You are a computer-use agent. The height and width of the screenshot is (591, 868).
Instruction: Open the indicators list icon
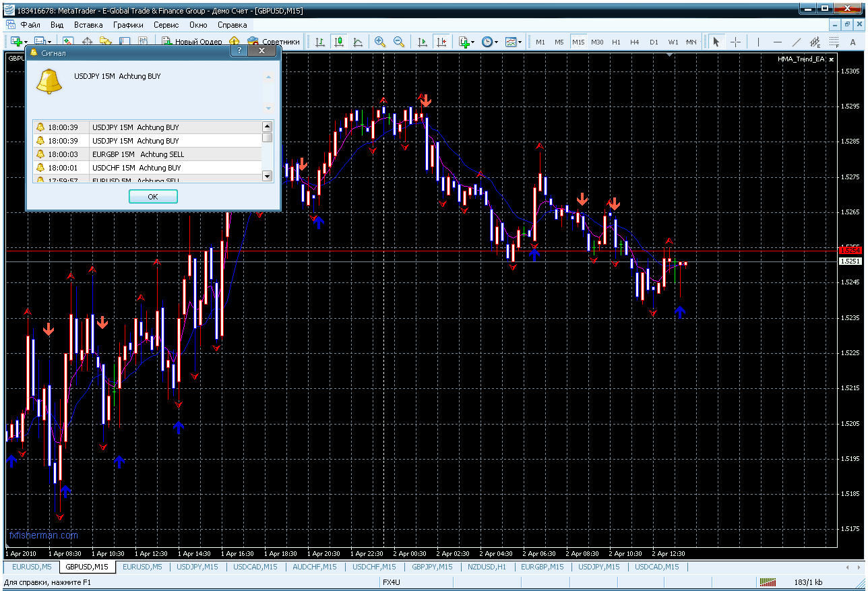point(464,42)
